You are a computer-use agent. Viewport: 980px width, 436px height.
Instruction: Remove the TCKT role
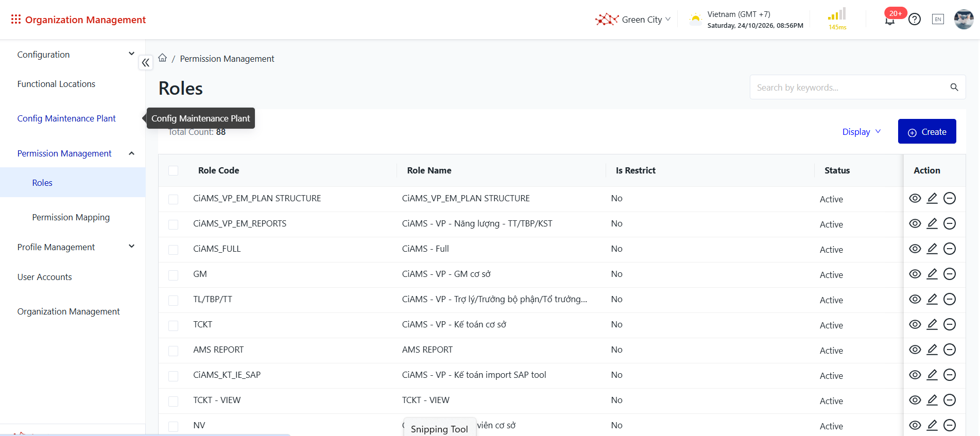click(x=950, y=324)
